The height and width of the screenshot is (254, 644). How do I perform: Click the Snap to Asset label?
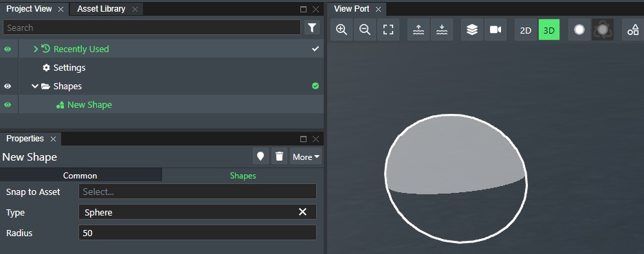[x=33, y=192]
